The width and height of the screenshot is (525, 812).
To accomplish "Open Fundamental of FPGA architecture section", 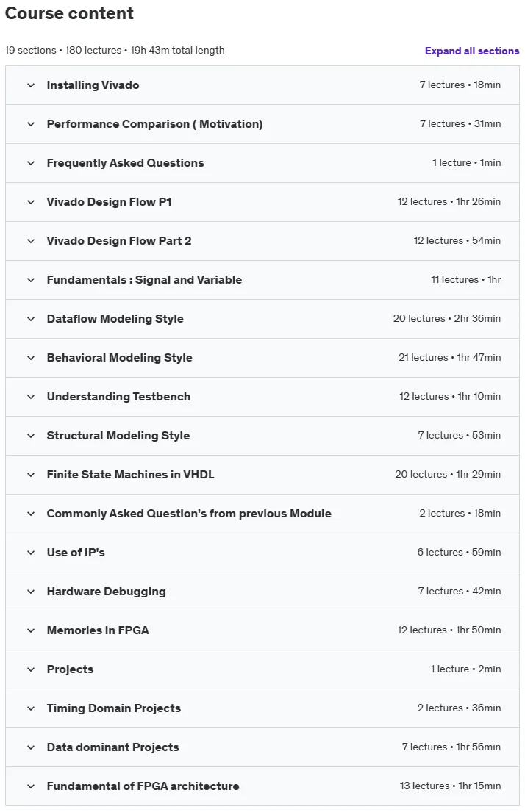I will click(x=262, y=786).
